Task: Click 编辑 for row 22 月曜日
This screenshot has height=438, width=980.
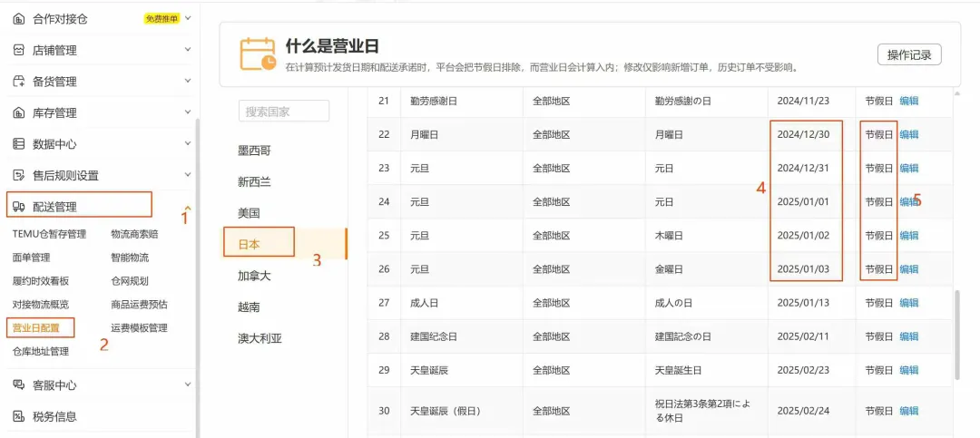Action: [908, 134]
